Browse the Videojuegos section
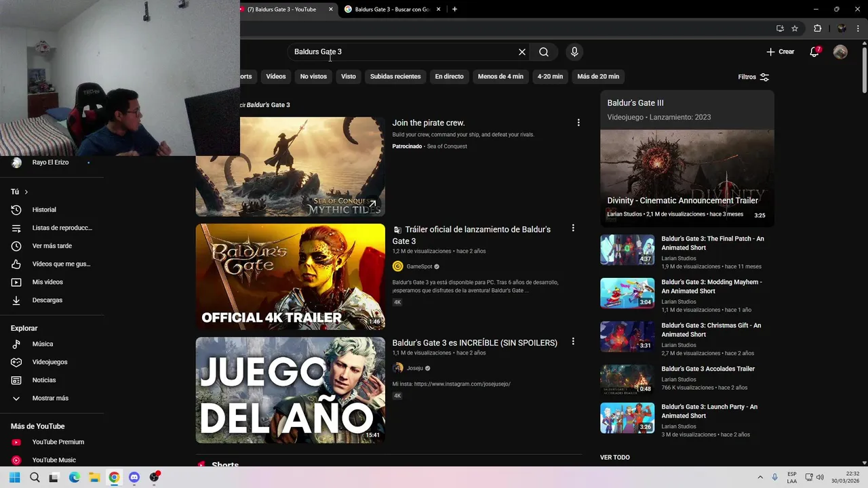868x488 pixels. [x=50, y=362]
